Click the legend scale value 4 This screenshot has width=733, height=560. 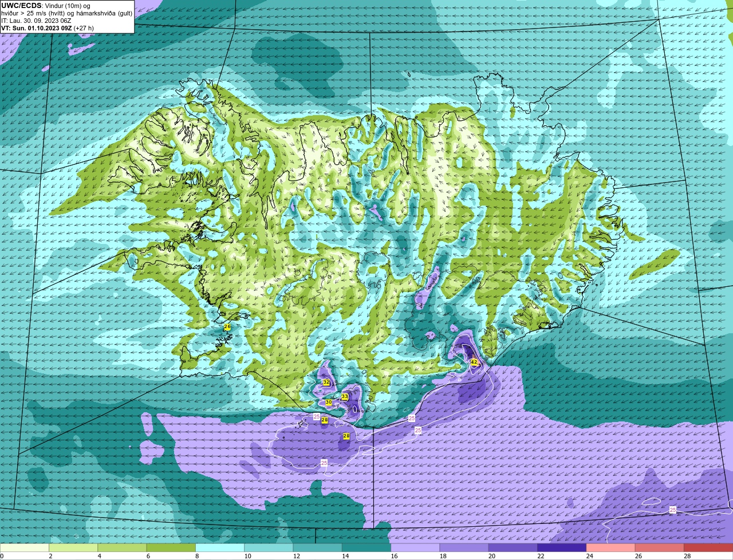pyautogui.click(x=99, y=556)
